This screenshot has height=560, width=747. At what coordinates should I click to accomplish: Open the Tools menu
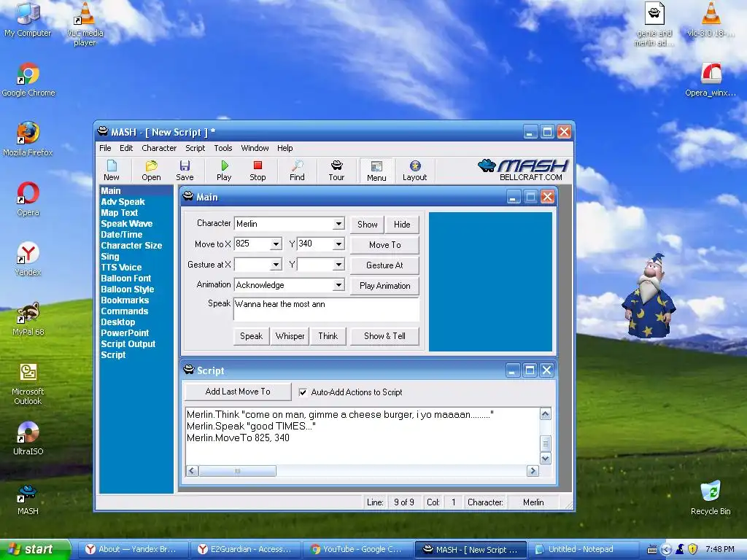click(x=223, y=148)
